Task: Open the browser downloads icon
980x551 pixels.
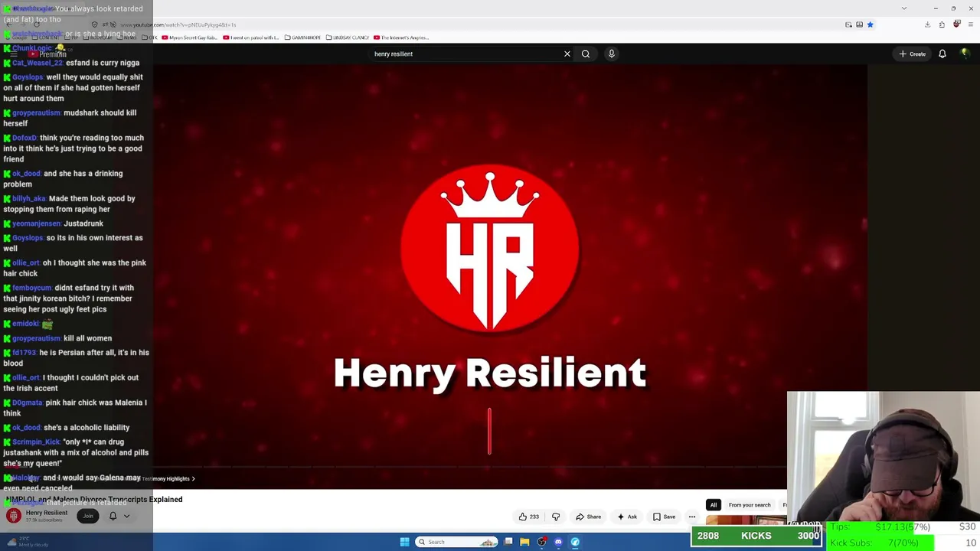Action: [x=927, y=24]
